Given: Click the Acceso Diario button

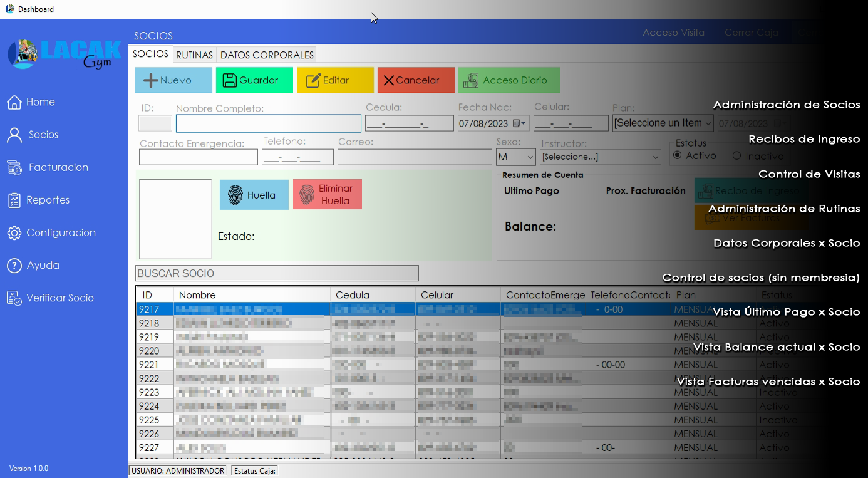Looking at the screenshot, I should pyautogui.click(x=509, y=80).
